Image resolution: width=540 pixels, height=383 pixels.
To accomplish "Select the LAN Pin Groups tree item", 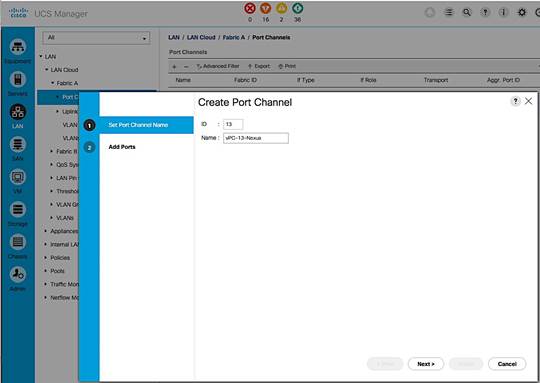I will click(x=68, y=178).
